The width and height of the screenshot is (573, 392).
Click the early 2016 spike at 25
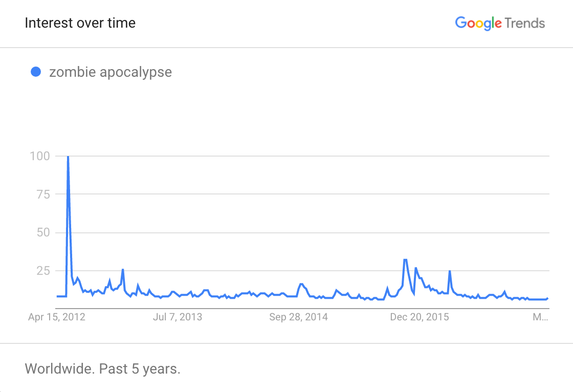(x=450, y=271)
